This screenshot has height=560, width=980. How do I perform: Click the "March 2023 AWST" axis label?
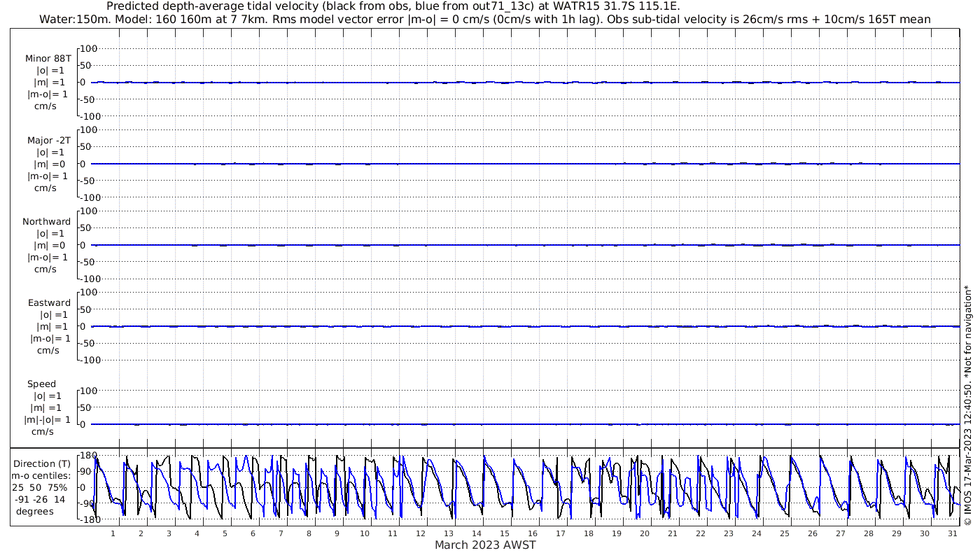485,545
